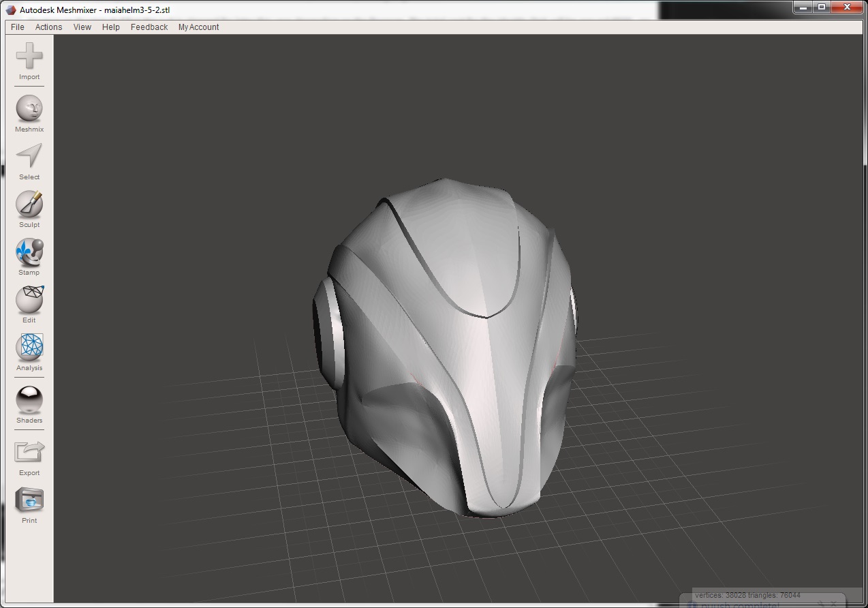Launch the Analysis tool
The height and width of the screenshot is (608, 868).
point(29,347)
